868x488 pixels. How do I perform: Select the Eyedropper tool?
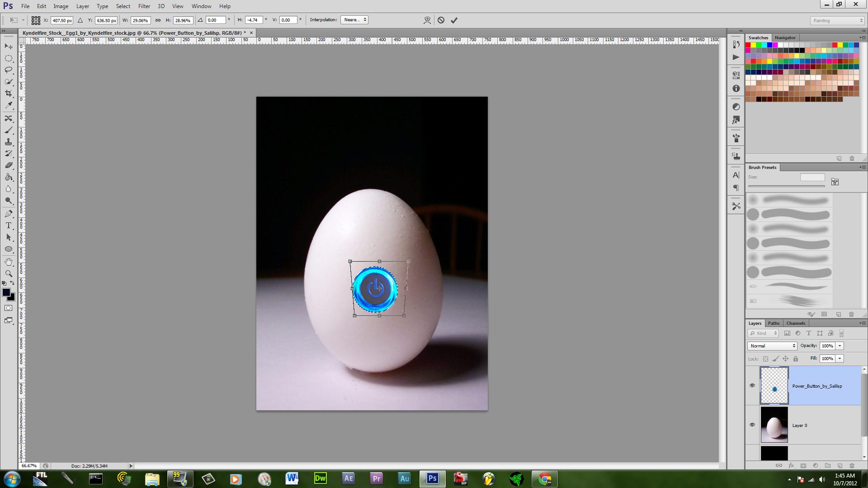[9, 105]
